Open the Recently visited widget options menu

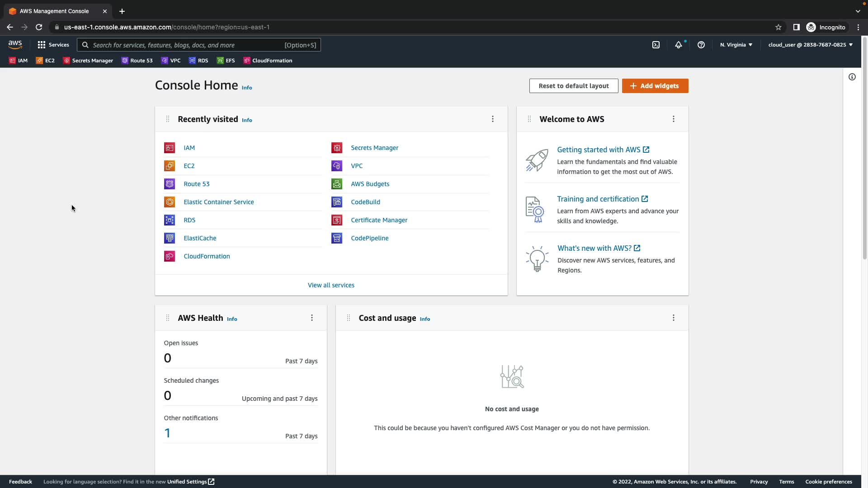(x=493, y=119)
